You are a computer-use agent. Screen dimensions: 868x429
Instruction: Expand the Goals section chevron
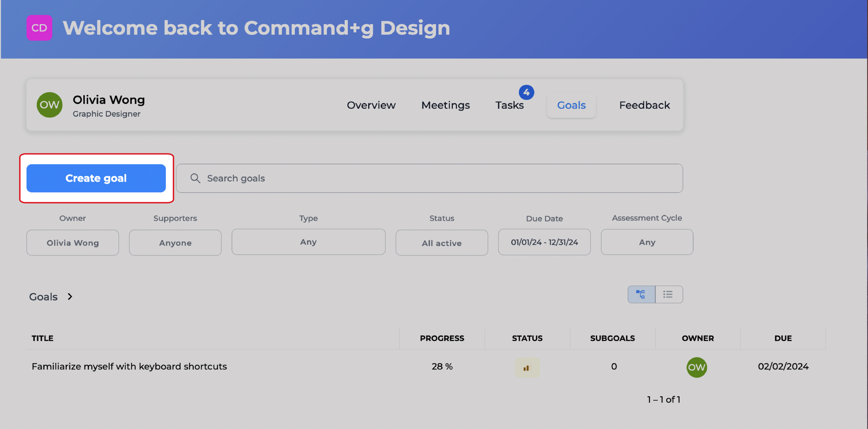70,296
